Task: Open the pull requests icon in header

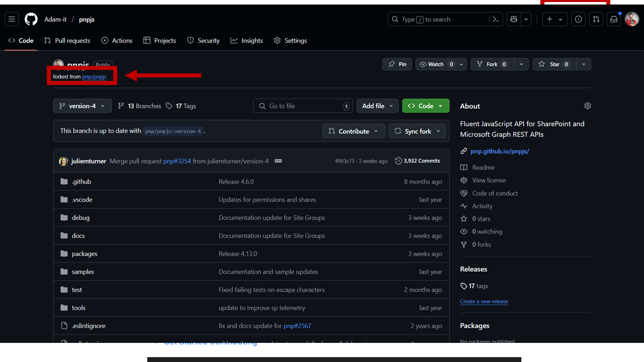Action: 596,20
